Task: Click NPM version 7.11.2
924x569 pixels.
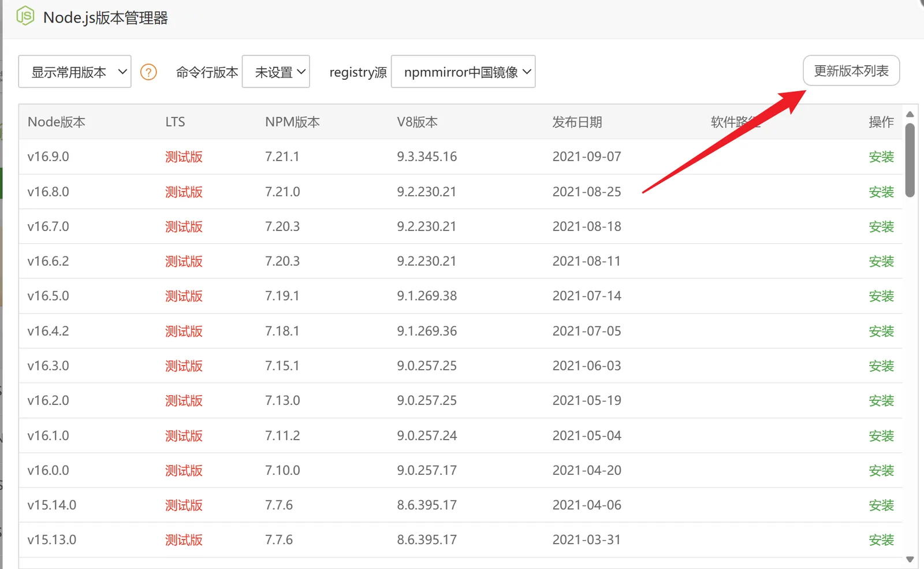Action: pyautogui.click(x=282, y=436)
